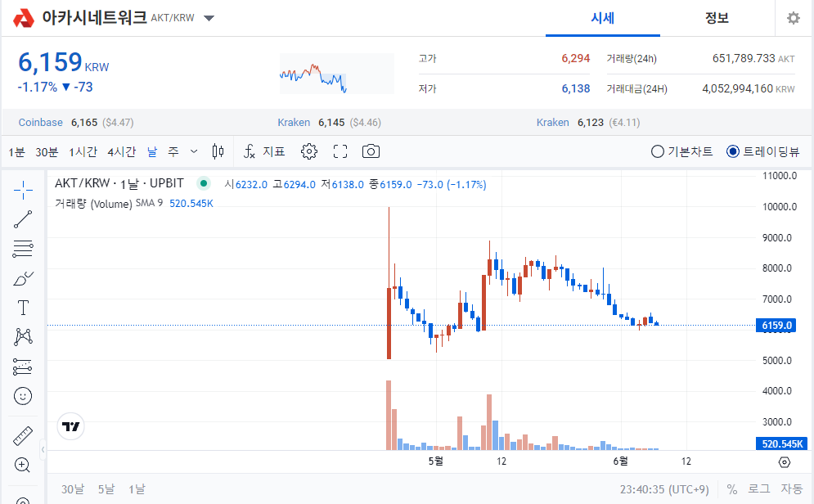Expand the AKT/KRW market selector dropdown

(209, 18)
